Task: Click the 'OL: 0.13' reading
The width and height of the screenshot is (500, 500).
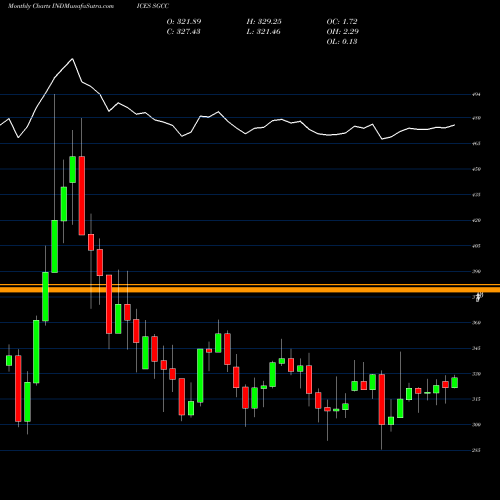Action: [x=342, y=42]
